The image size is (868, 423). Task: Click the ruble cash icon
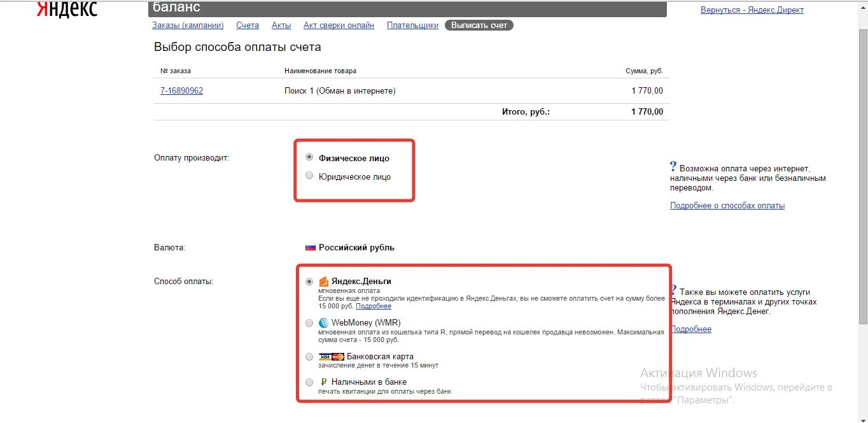pos(324,382)
